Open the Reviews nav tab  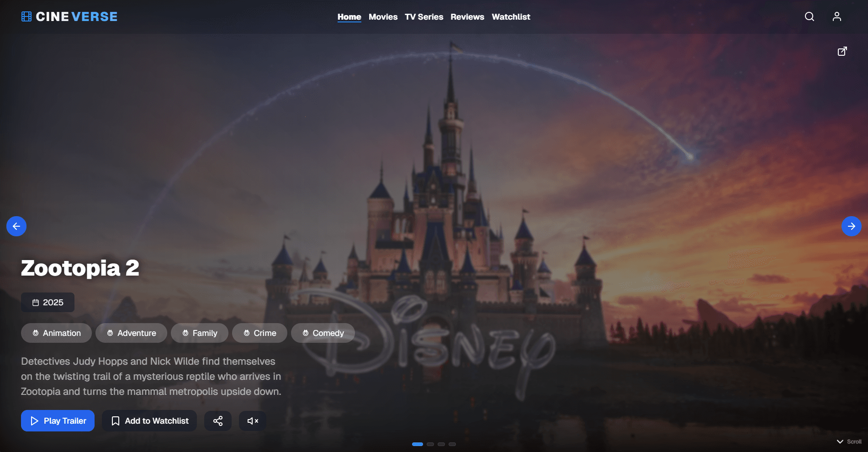pyautogui.click(x=467, y=17)
